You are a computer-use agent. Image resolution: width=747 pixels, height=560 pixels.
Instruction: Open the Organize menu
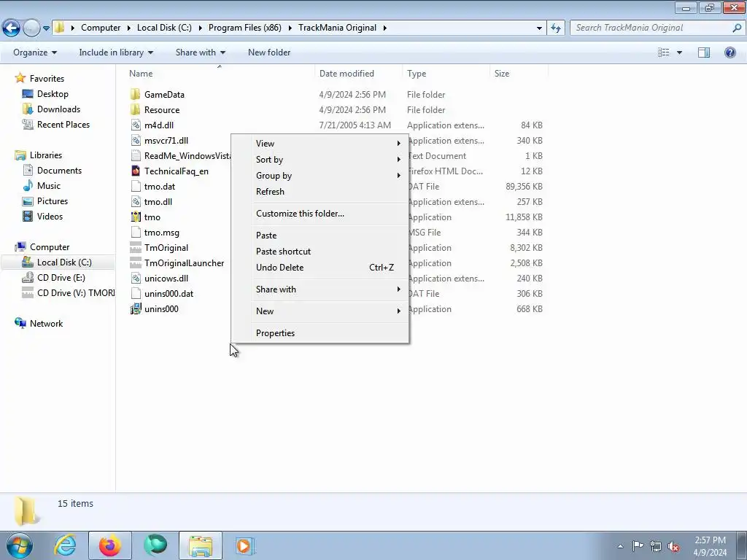coord(35,52)
